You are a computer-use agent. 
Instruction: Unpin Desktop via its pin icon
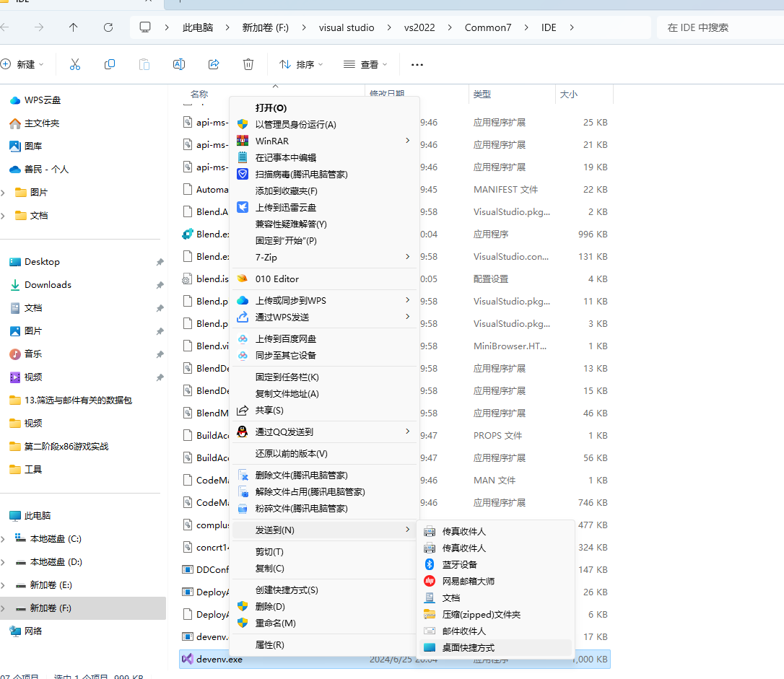point(160,263)
